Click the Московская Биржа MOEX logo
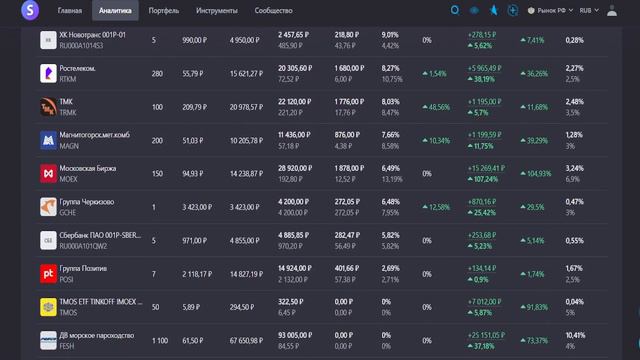 [x=48, y=173]
